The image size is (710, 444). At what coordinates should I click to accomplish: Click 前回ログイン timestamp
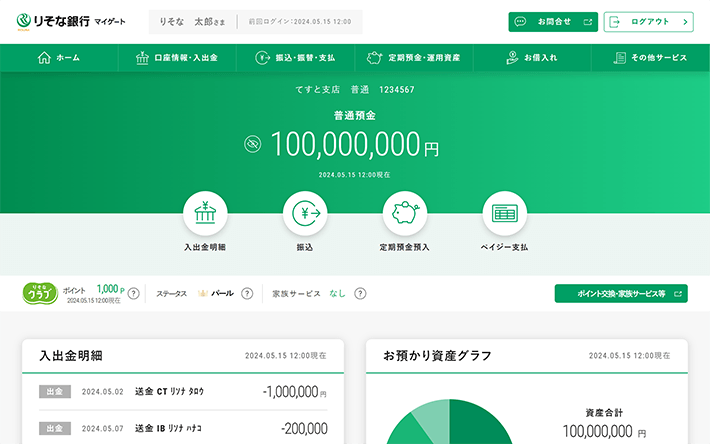point(300,22)
